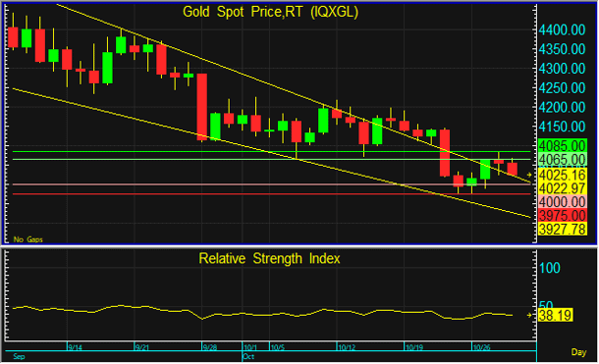Click the light green 4065.00 level tag

point(563,160)
